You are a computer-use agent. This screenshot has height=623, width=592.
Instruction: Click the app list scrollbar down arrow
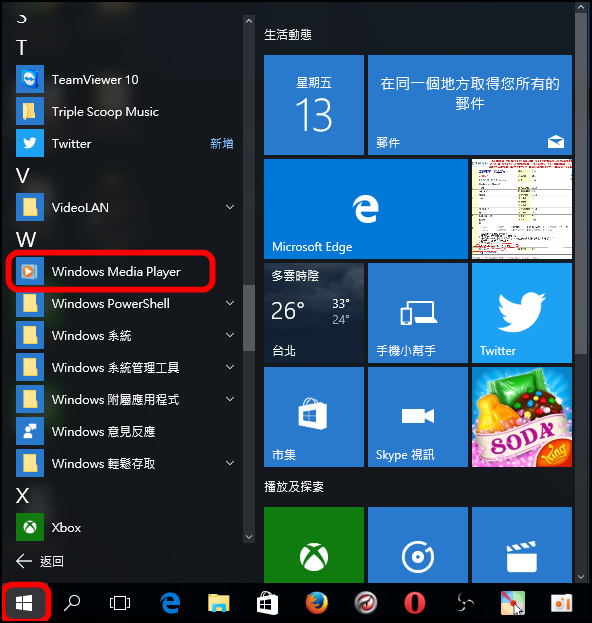(249, 536)
